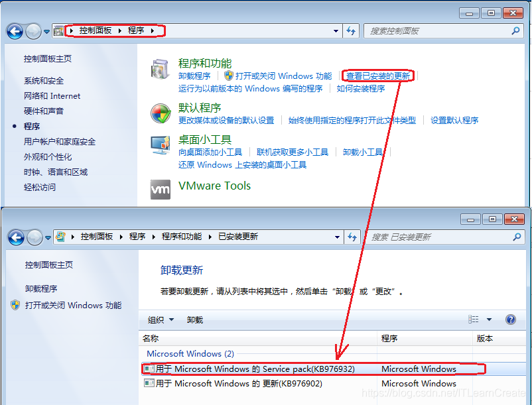The image size is (532, 405).
Task: Click Forward arrow in top Control Panel window
Action: 33,32
